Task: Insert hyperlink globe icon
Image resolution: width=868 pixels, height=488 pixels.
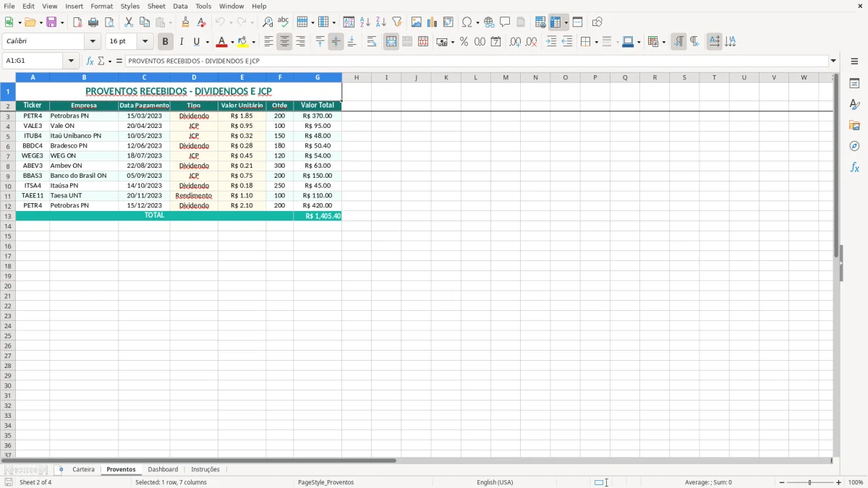Action: (490, 22)
